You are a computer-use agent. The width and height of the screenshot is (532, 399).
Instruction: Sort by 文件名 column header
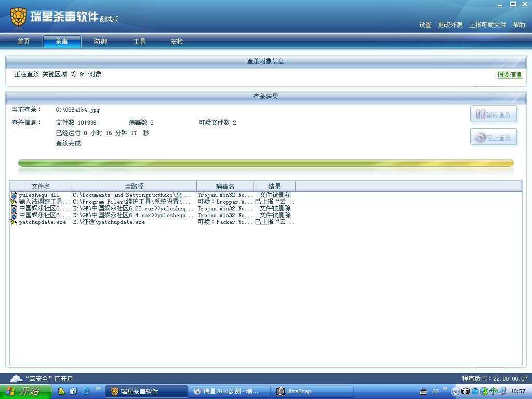[x=41, y=187]
